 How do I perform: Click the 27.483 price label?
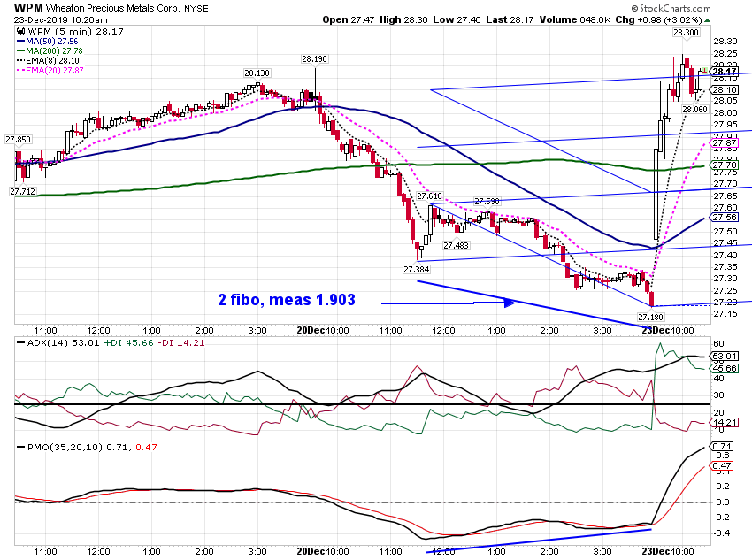pos(457,245)
